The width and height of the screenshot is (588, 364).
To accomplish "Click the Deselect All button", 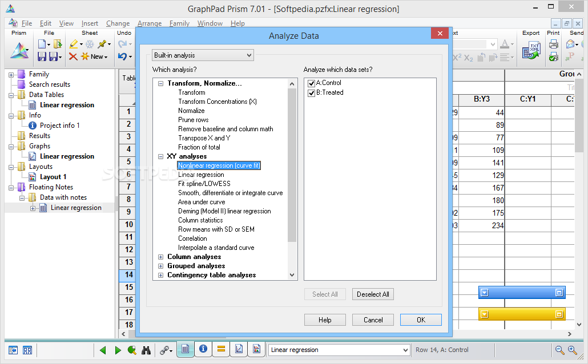I will point(373,294).
